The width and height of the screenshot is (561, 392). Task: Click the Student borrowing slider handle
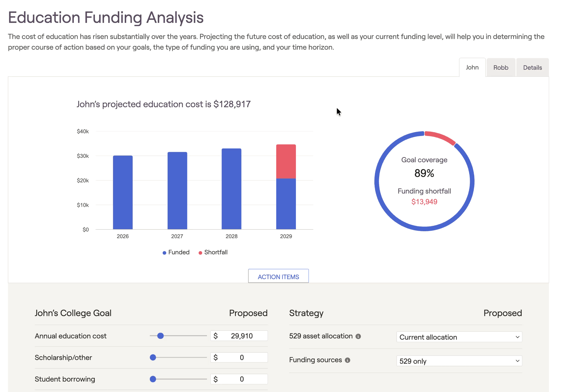(x=153, y=379)
